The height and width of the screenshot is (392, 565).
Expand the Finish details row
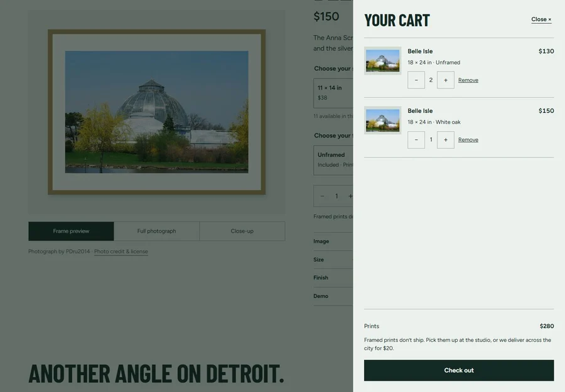point(333,278)
